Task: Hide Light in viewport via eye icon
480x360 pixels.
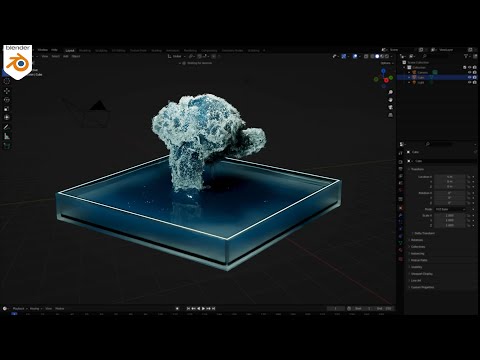Action: tap(469, 82)
